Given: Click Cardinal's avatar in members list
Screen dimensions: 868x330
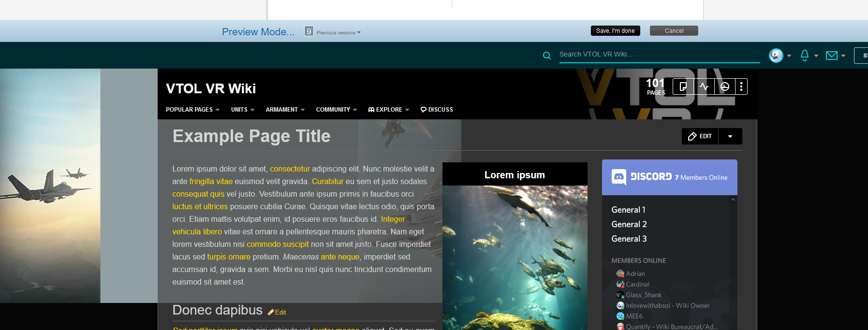Looking at the screenshot, I should coord(620,284).
